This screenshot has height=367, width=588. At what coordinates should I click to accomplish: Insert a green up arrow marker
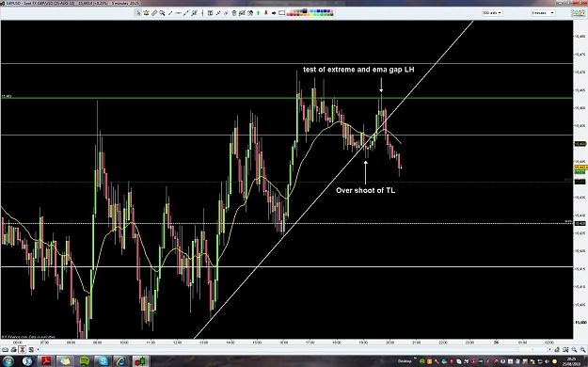tap(258, 13)
